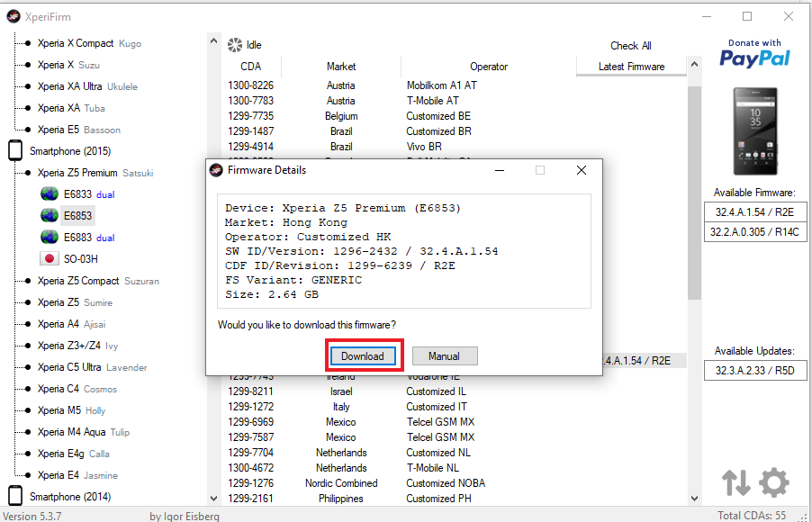
Task: Open settings via the gear icon
Action: 774,482
